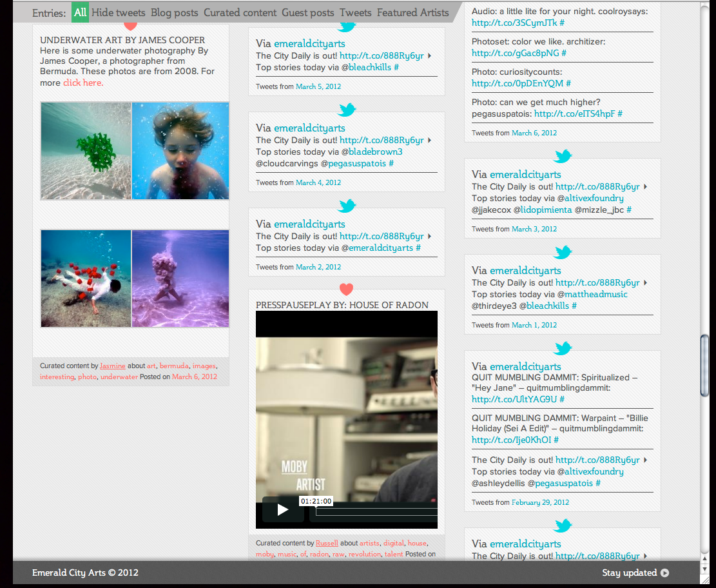This screenshot has width=716, height=588.
Task: Open the 'bermuda' tag
Action: (174, 366)
